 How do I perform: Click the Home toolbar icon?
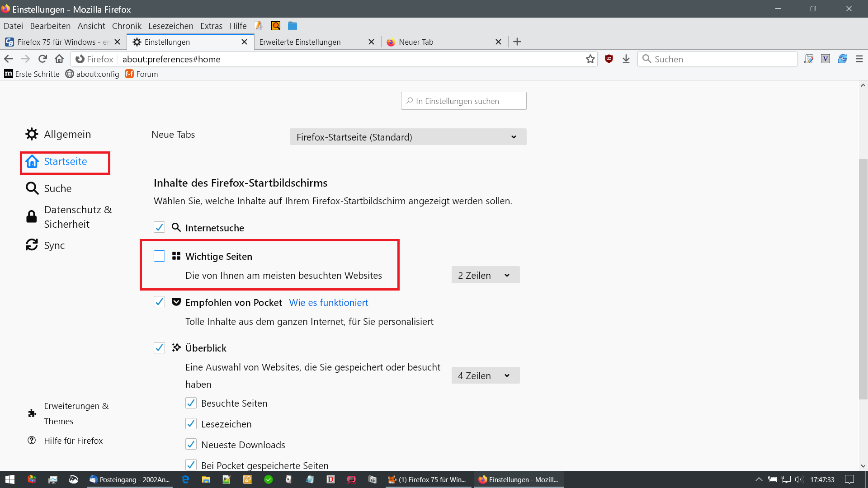click(x=59, y=59)
